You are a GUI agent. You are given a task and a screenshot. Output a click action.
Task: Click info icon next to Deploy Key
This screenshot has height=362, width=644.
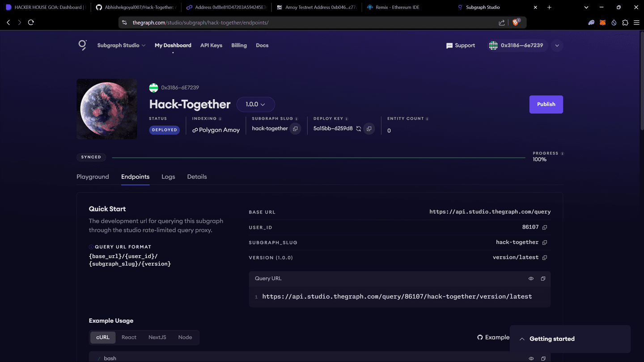pyautogui.click(x=347, y=118)
